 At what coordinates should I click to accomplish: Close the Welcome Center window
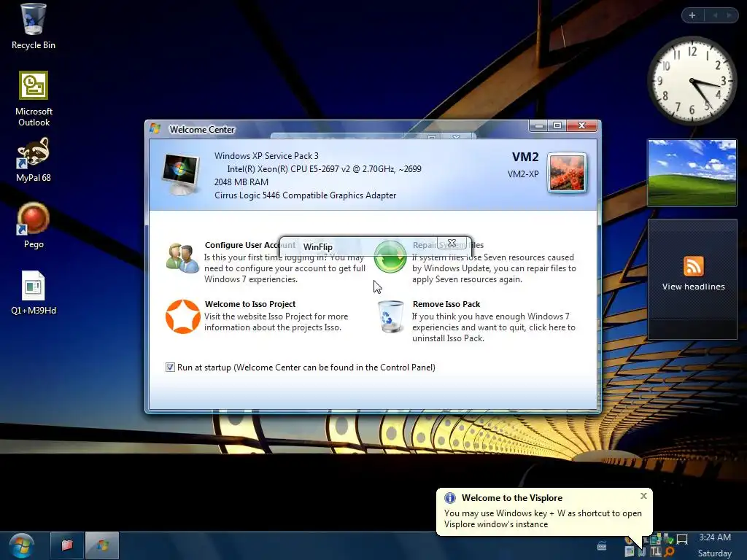581,125
